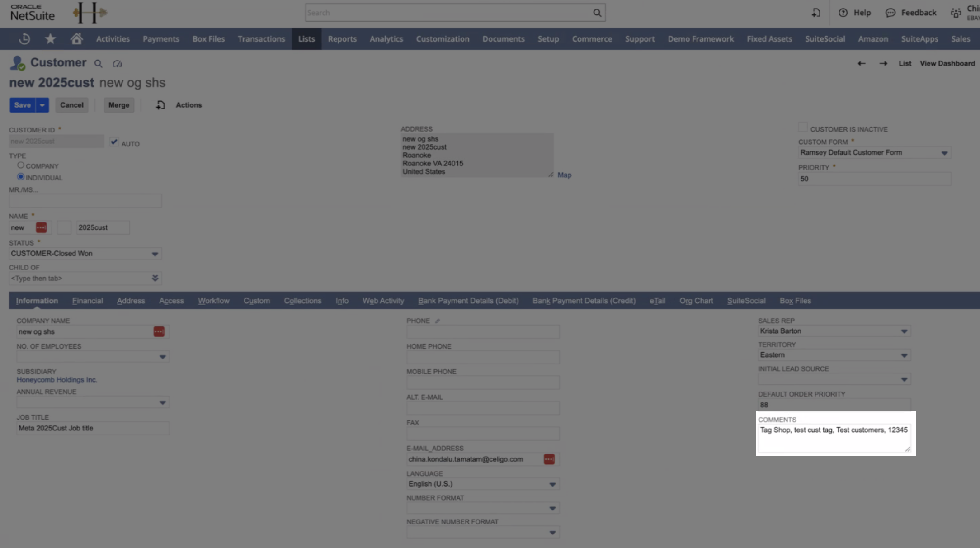Click the Merge button
980x548 pixels.
119,105
